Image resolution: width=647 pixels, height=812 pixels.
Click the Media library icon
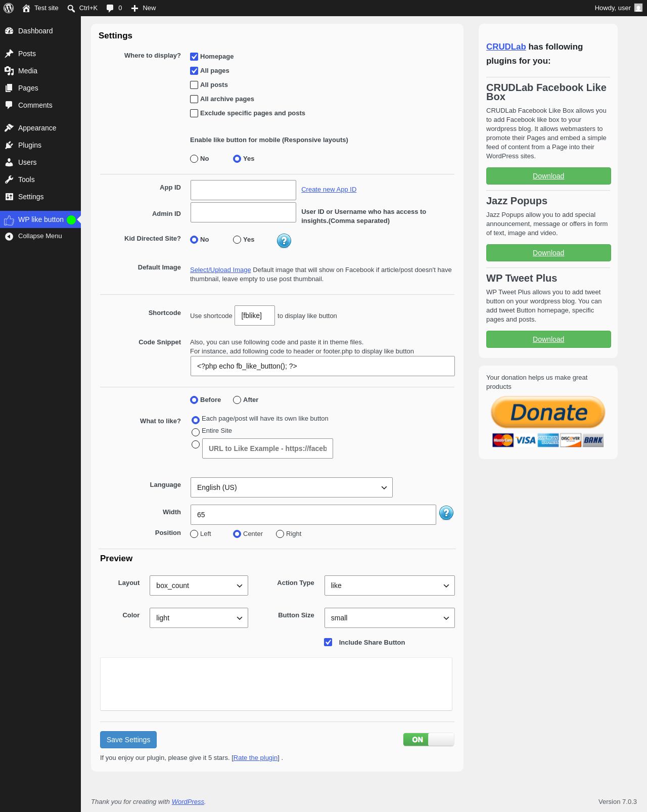(9, 71)
